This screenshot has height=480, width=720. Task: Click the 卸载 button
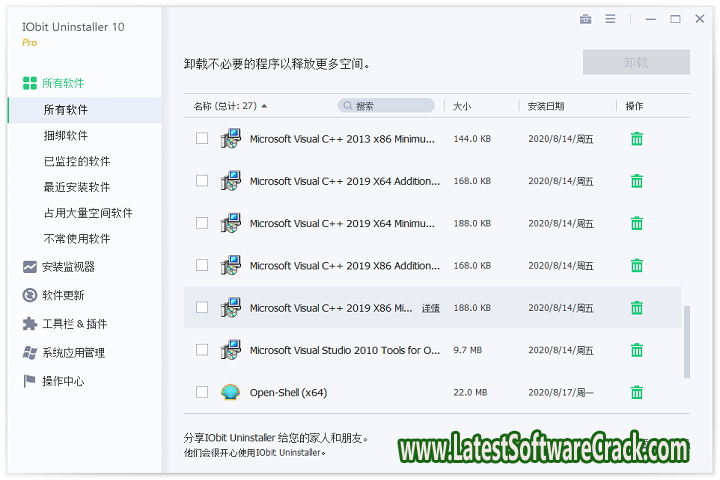(x=636, y=62)
